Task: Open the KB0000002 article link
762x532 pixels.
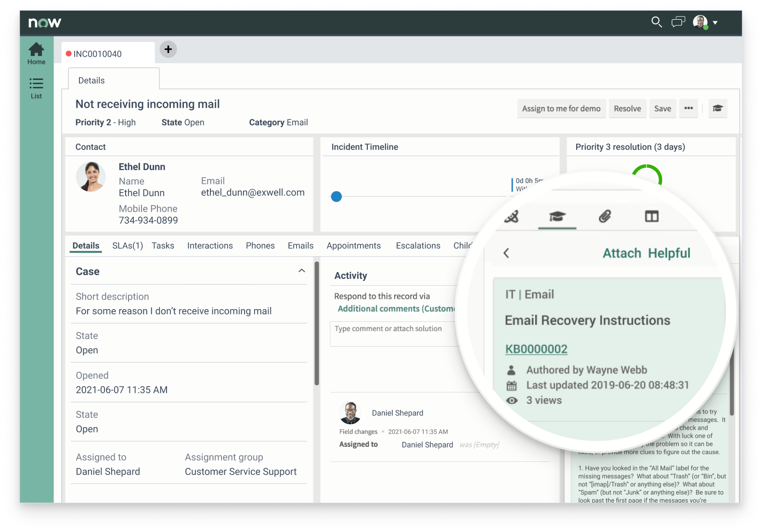Action: pyautogui.click(x=536, y=349)
